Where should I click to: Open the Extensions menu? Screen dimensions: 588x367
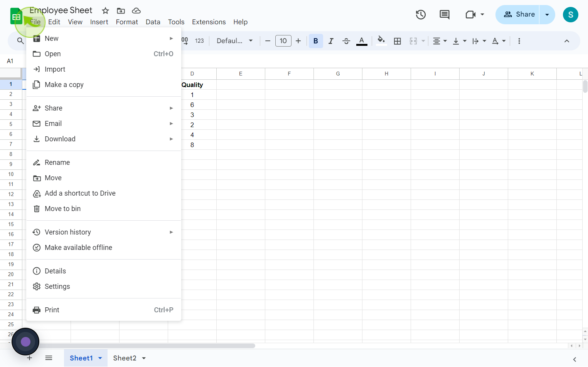coord(209,22)
